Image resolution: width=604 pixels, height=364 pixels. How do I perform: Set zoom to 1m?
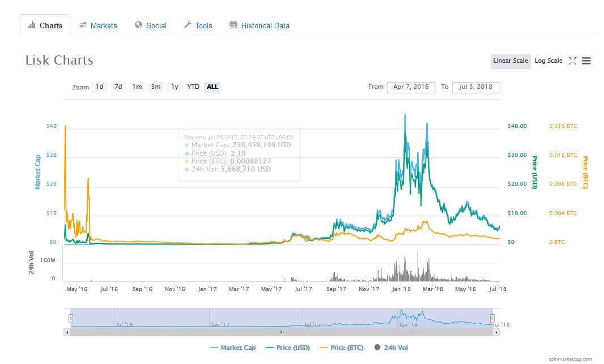137,87
